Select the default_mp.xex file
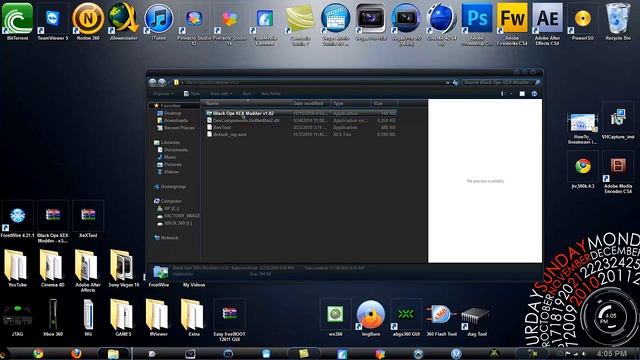640x360 pixels. (x=301, y=134)
